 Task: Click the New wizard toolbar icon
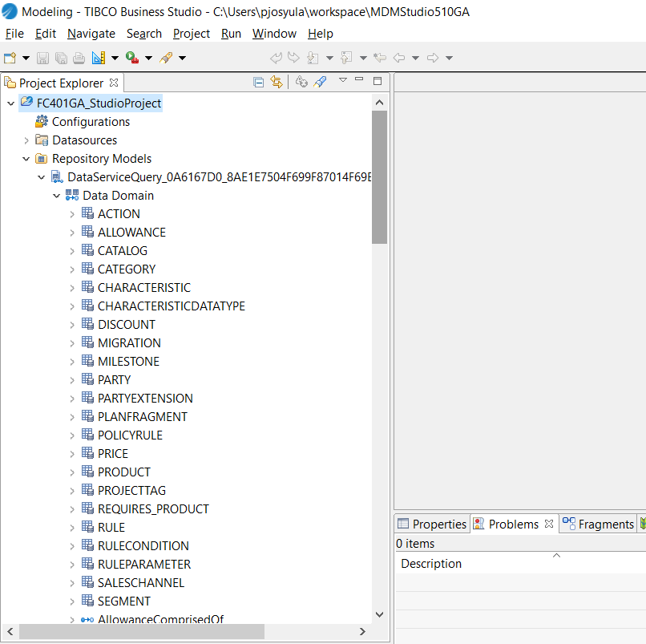(10, 58)
